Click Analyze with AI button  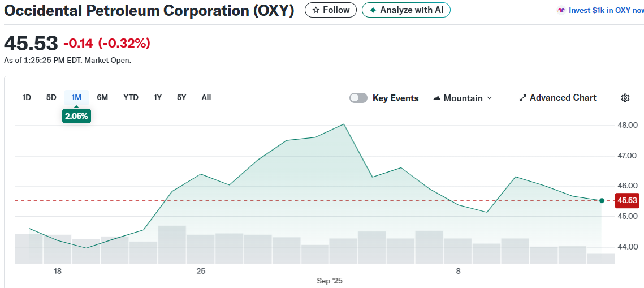(406, 10)
